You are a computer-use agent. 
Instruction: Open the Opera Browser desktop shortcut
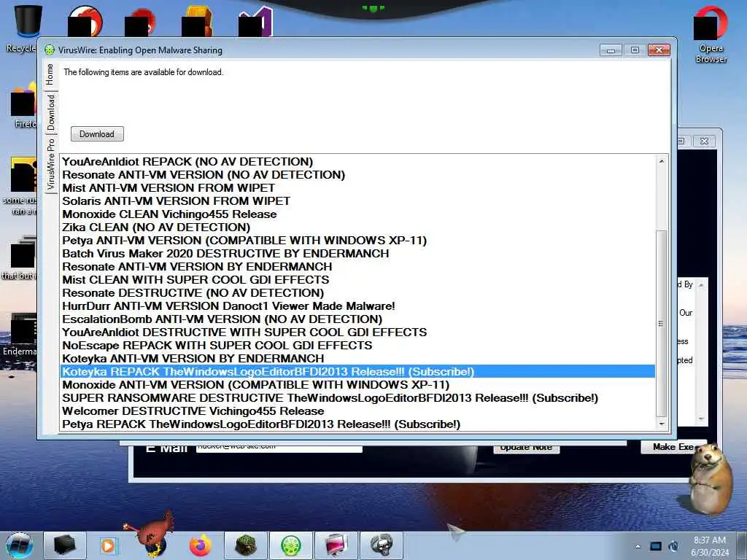[711, 34]
